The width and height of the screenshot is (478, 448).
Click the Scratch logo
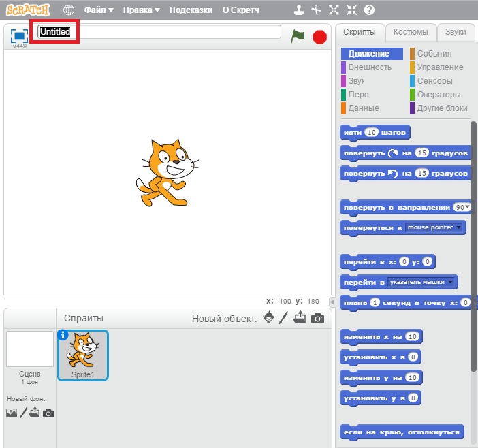point(28,10)
